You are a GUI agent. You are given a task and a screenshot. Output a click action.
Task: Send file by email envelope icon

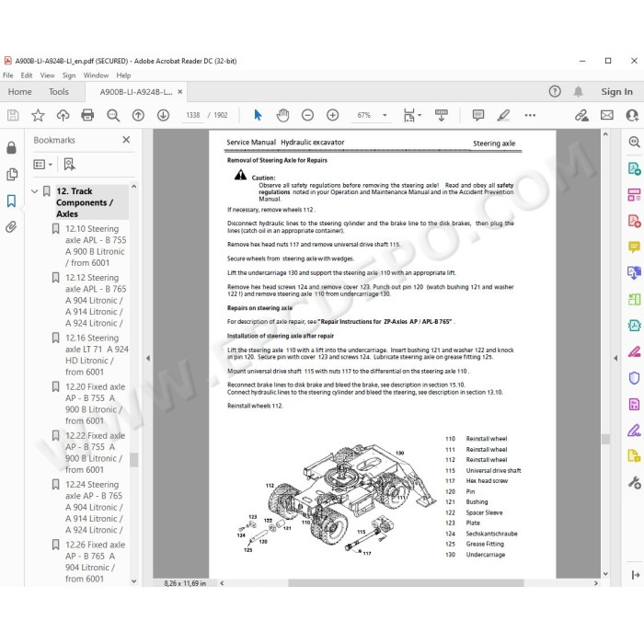point(606,115)
